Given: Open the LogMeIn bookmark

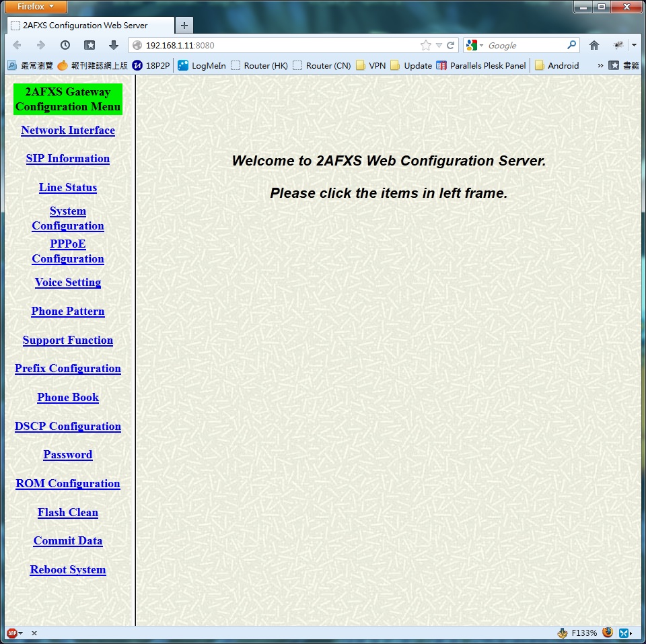Looking at the screenshot, I should [203, 65].
